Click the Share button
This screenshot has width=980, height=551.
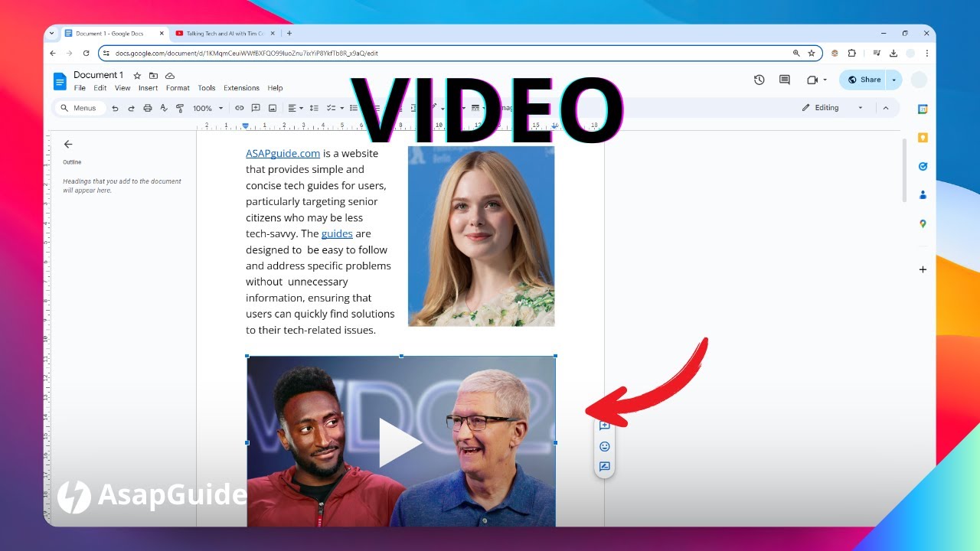(x=864, y=80)
